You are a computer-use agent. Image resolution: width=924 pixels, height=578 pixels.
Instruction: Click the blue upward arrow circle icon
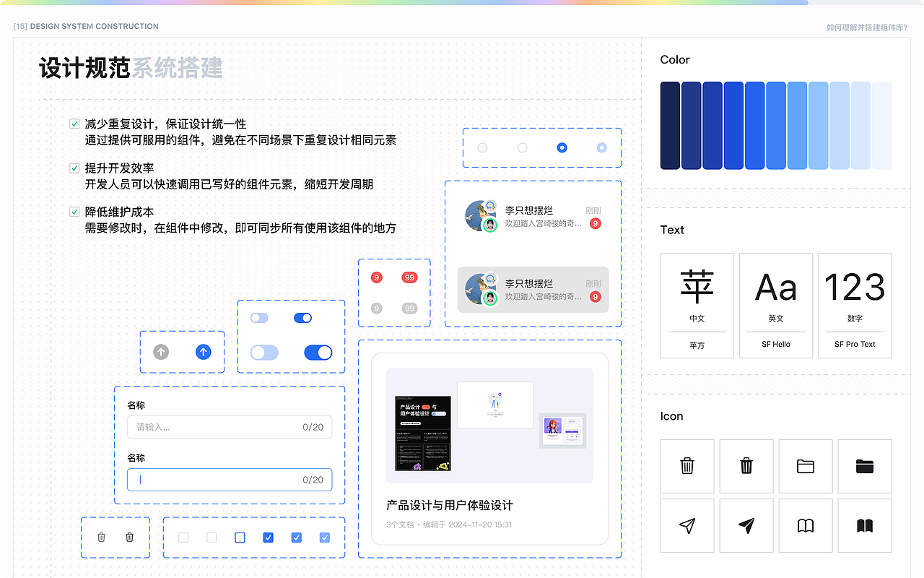click(x=203, y=352)
